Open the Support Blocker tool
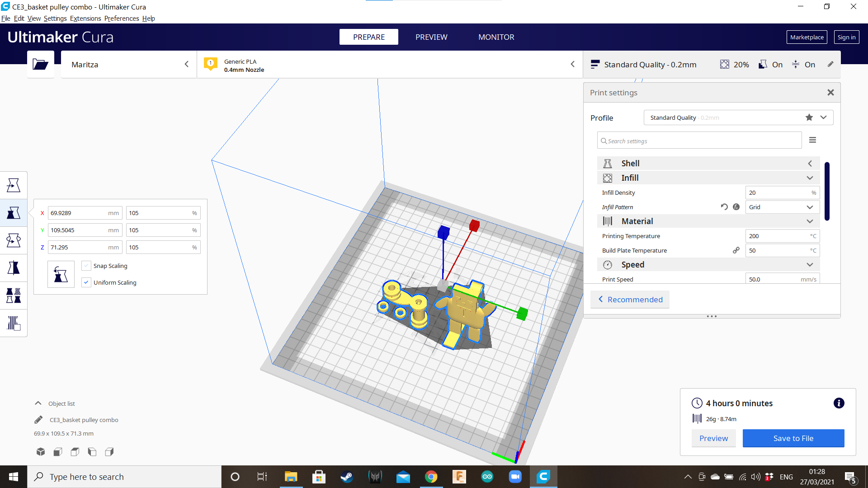Screen dimensions: 868x488 click(14, 323)
